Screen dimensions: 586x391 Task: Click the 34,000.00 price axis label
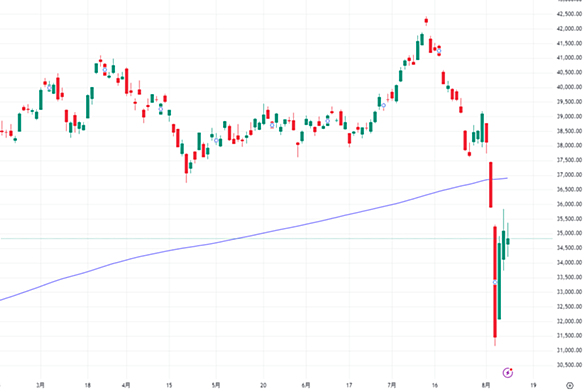pos(569,262)
